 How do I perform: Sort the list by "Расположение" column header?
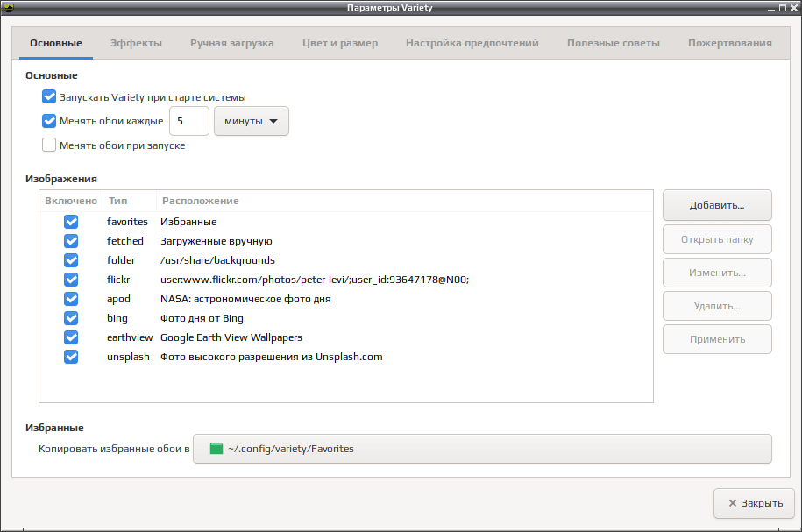(x=405, y=201)
